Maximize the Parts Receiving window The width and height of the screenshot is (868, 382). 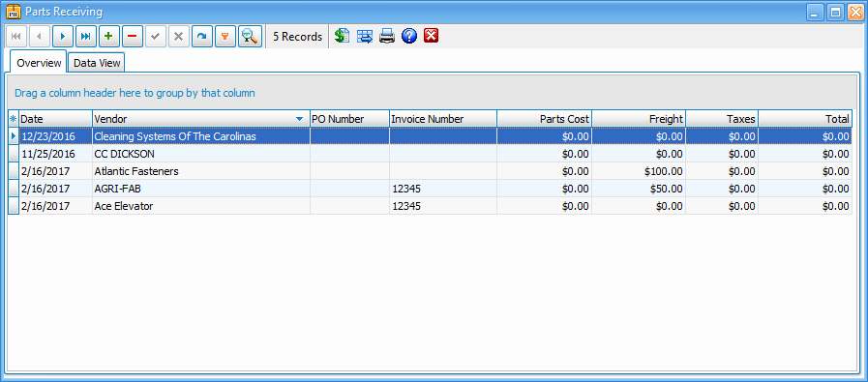[x=836, y=12]
